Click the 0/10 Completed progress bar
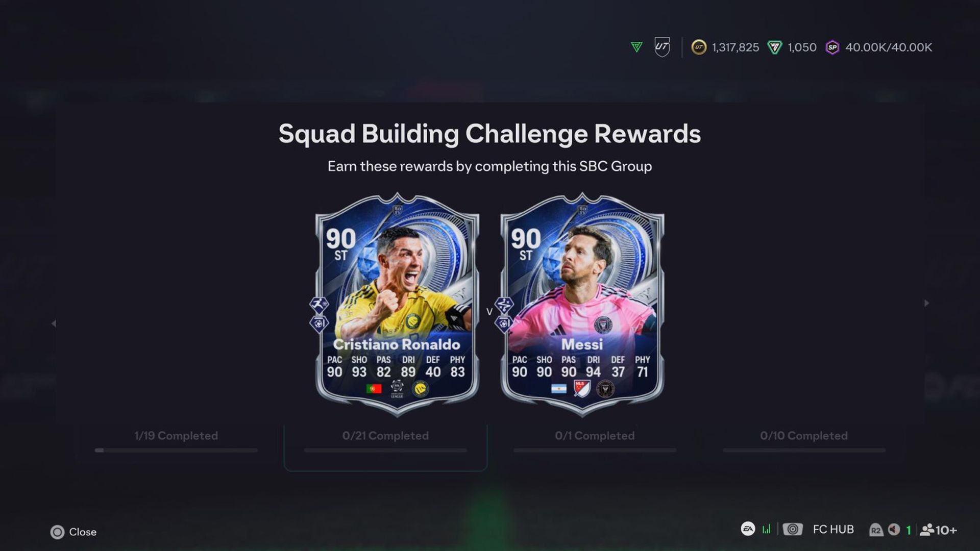 click(x=804, y=450)
